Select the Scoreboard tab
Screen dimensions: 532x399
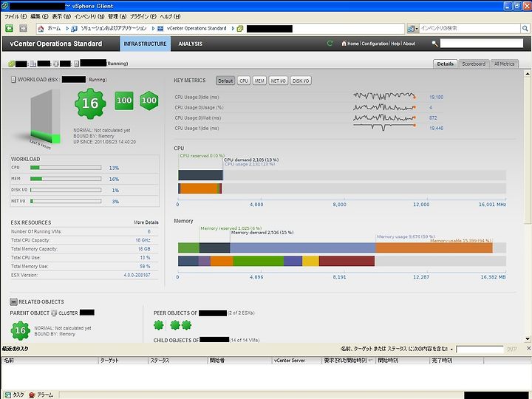[474, 64]
